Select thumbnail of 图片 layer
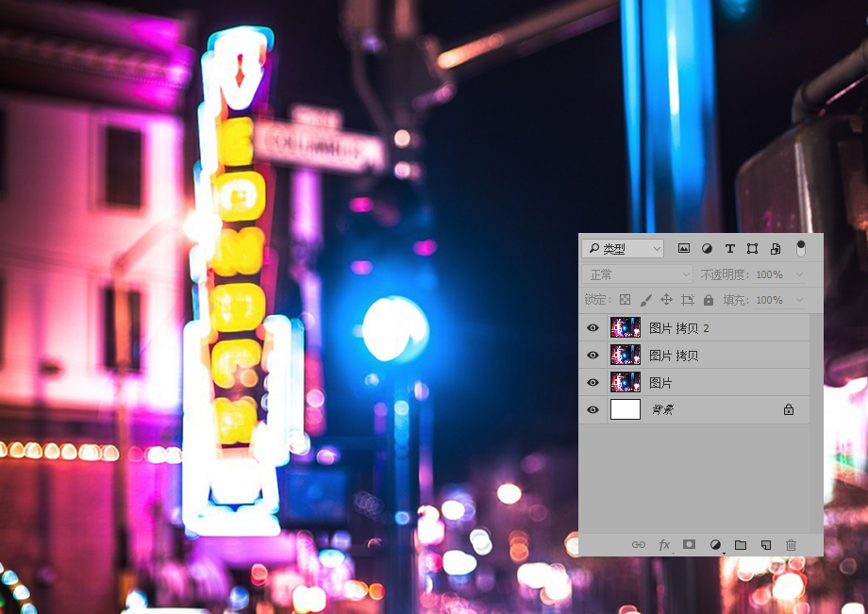 626,382
